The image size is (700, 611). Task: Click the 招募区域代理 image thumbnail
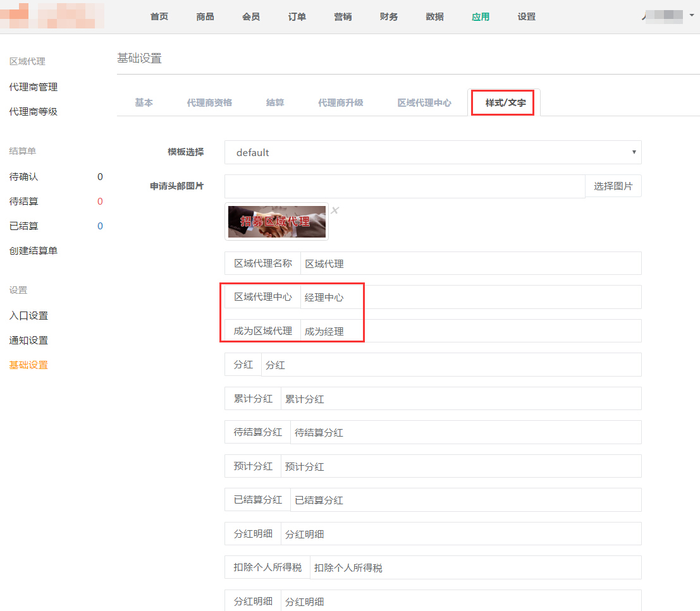276,222
